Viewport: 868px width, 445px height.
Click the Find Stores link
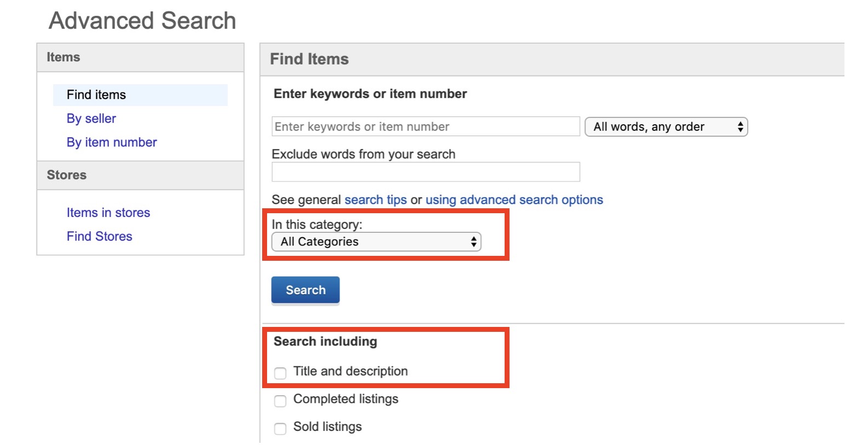[x=100, y=236]
